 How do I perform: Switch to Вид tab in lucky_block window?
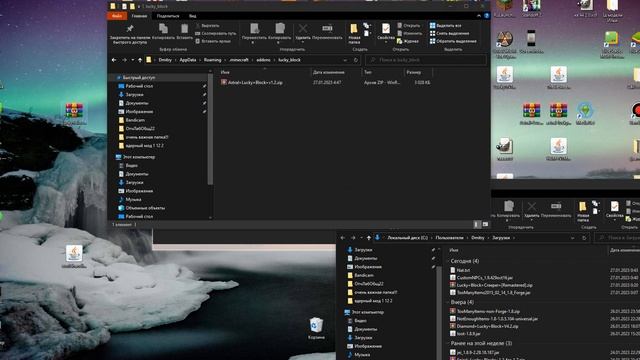point(192,16)
